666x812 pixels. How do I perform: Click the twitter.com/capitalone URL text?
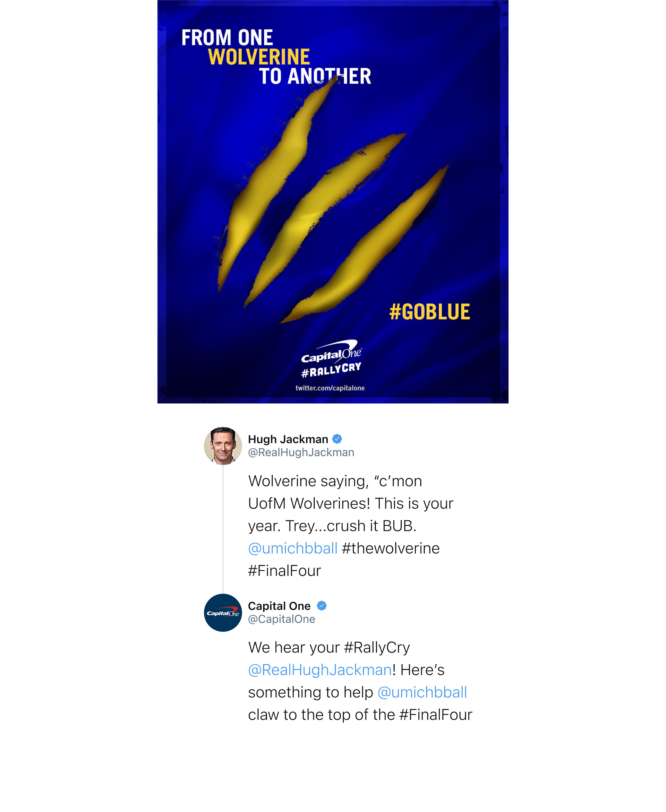330,388
